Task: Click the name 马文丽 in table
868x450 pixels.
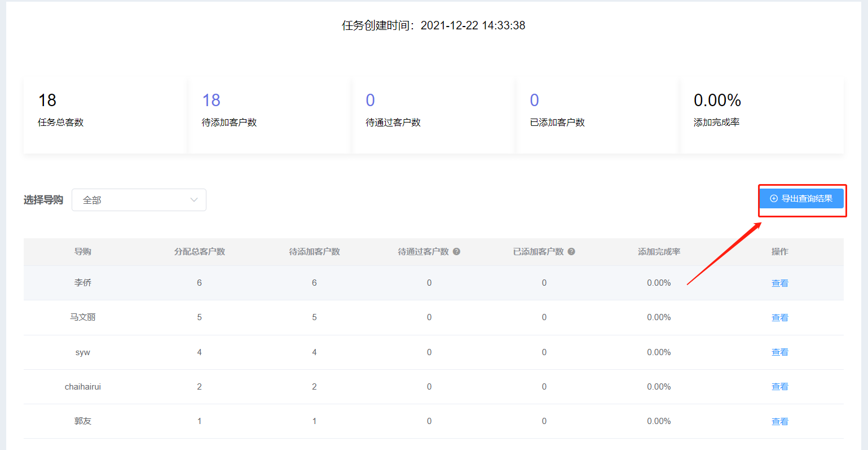Action: (83, 317)
